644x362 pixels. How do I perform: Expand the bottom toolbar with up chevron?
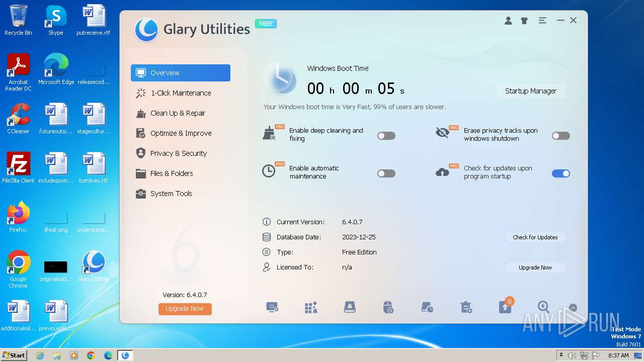coord(573,308)
